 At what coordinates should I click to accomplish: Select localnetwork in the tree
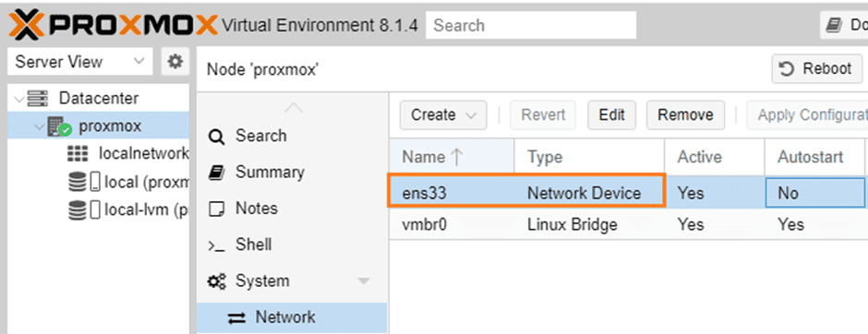143,153
